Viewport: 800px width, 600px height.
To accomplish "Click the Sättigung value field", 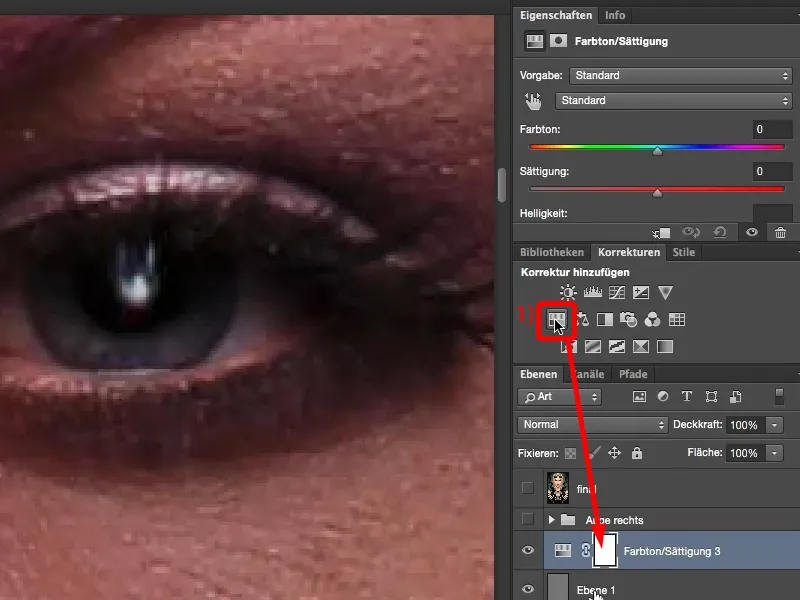I will pyautogui.click(x=772, y=171).
